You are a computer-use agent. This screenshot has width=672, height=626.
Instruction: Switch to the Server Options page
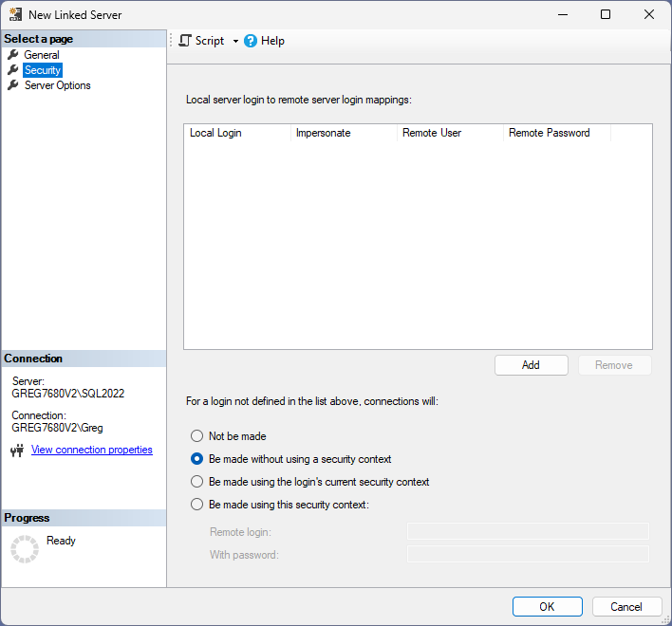click(57, 85)
